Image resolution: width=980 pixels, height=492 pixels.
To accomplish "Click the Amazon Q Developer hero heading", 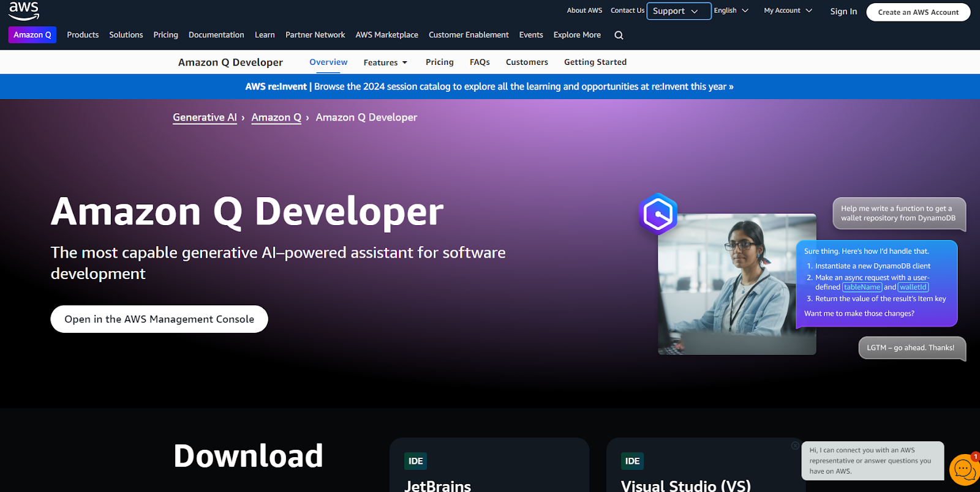I will point(247,212).
